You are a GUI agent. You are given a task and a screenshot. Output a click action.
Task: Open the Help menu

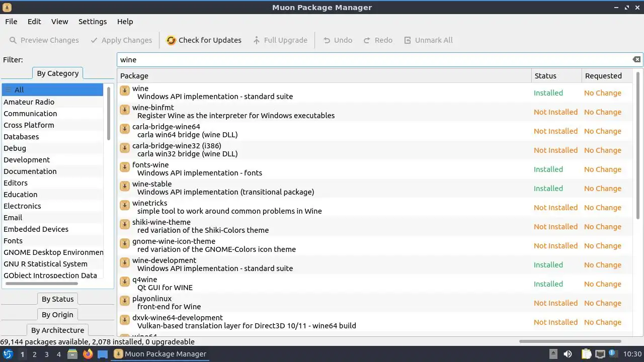click(125, 22)
